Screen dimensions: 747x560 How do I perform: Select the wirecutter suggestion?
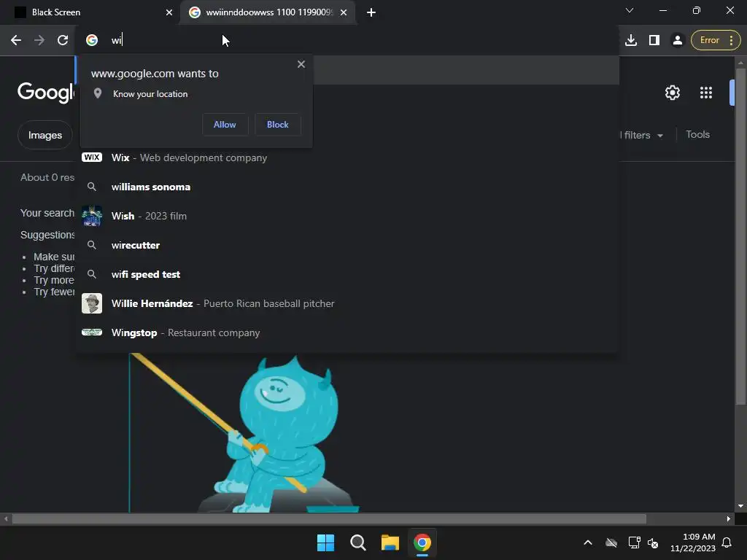coord(347,245)
